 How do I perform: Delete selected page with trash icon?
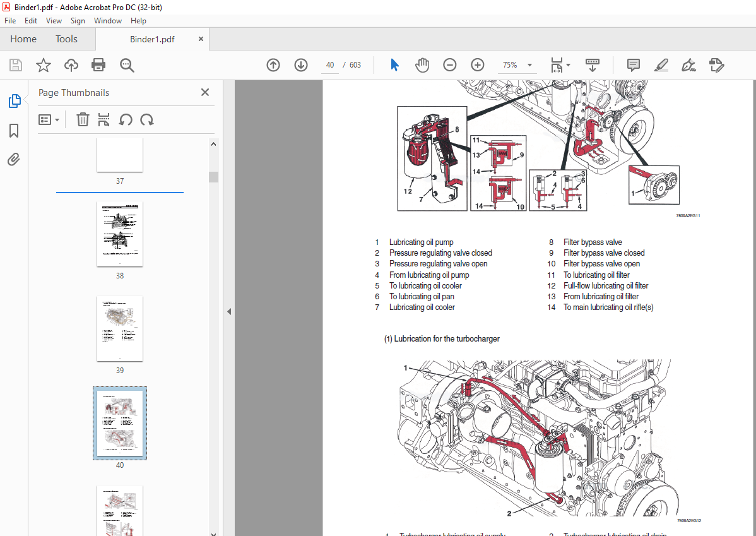click(83, 120)
